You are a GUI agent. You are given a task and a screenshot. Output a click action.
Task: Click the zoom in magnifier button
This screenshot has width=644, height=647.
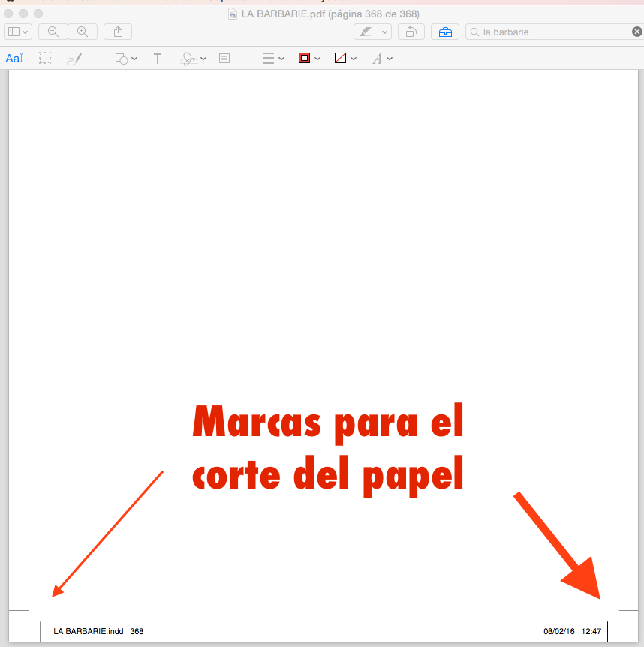83,32
